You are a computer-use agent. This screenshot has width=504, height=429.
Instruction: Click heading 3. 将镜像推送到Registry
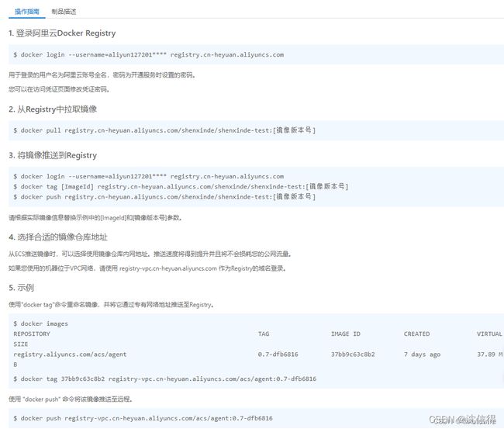point(53,155)
